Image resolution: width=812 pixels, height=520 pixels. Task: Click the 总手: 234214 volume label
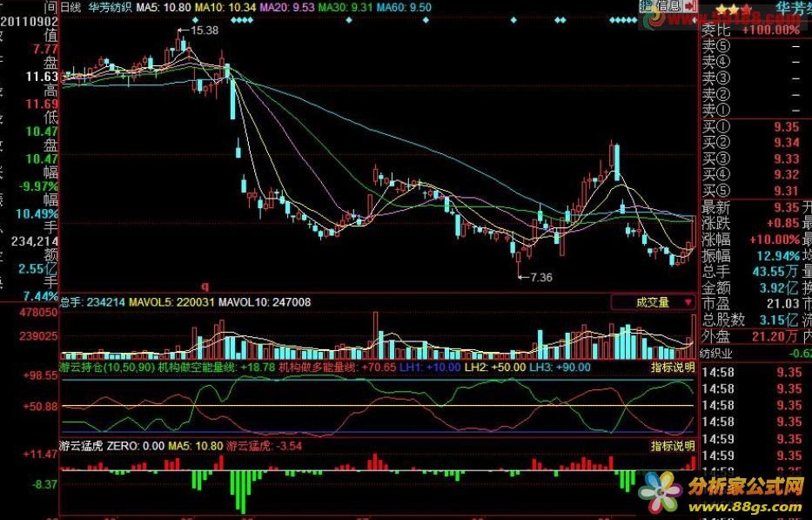tap(93, 302)
